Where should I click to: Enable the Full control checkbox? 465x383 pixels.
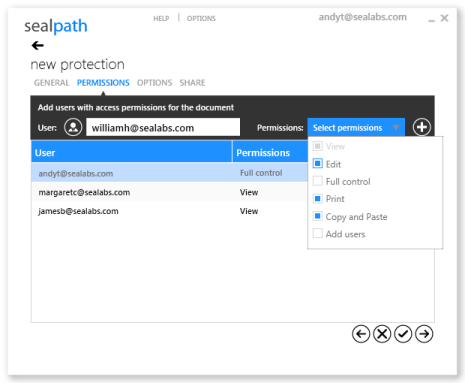[x=318, y=181]
